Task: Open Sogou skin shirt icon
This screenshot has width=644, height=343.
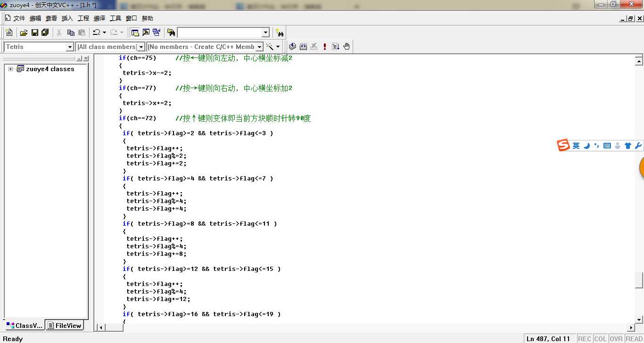Action: (x=628, y=146)
